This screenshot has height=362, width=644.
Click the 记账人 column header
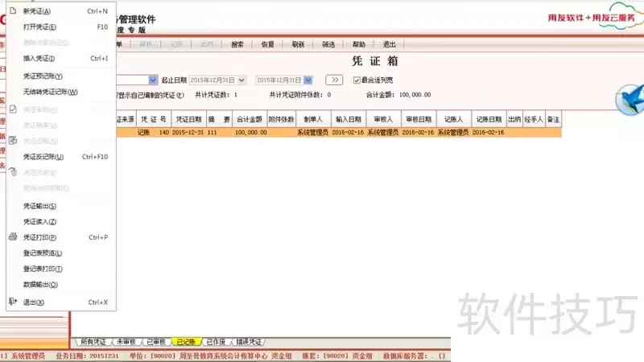point(454,119)
